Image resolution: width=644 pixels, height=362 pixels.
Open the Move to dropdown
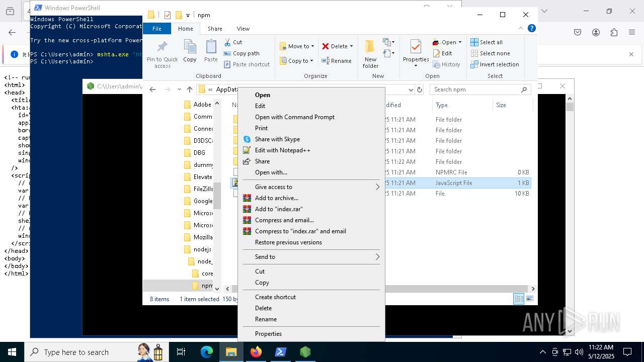[297, 46]
